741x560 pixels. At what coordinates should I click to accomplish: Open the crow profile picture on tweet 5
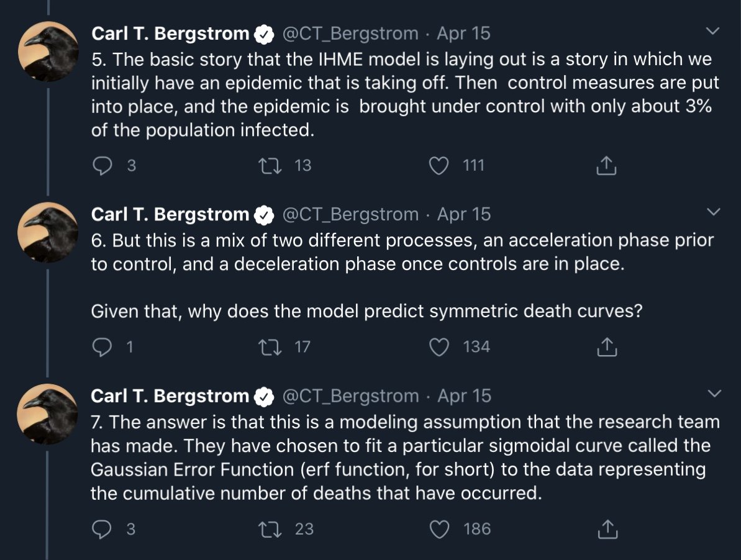tap(48, 51)
